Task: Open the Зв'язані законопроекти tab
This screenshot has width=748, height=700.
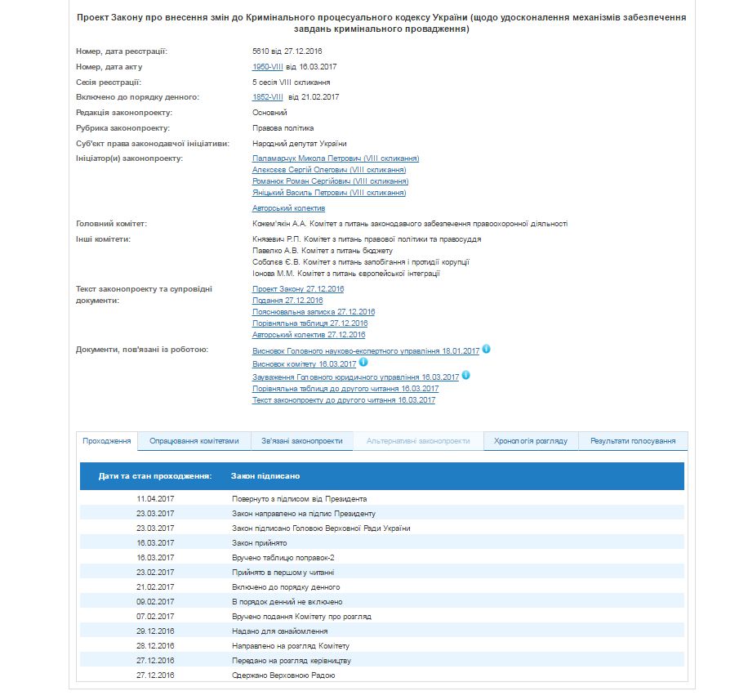Action: pyautogui.click(x=302, y=441)
